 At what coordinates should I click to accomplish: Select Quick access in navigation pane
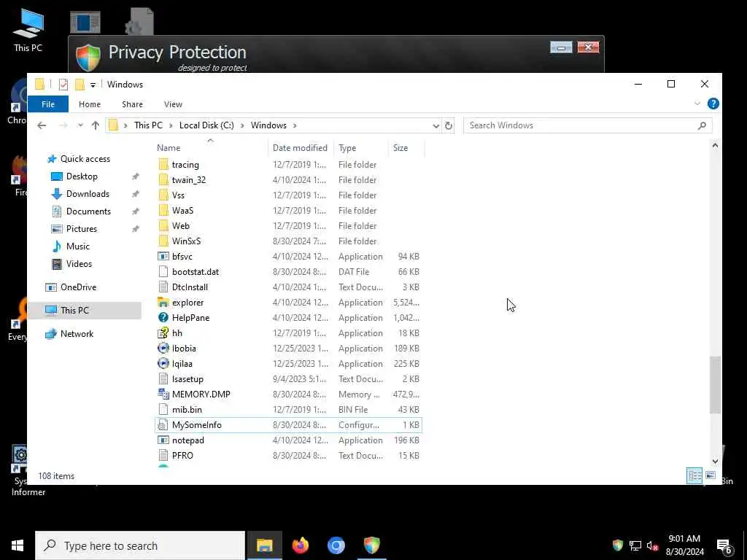tap(85, 159)
